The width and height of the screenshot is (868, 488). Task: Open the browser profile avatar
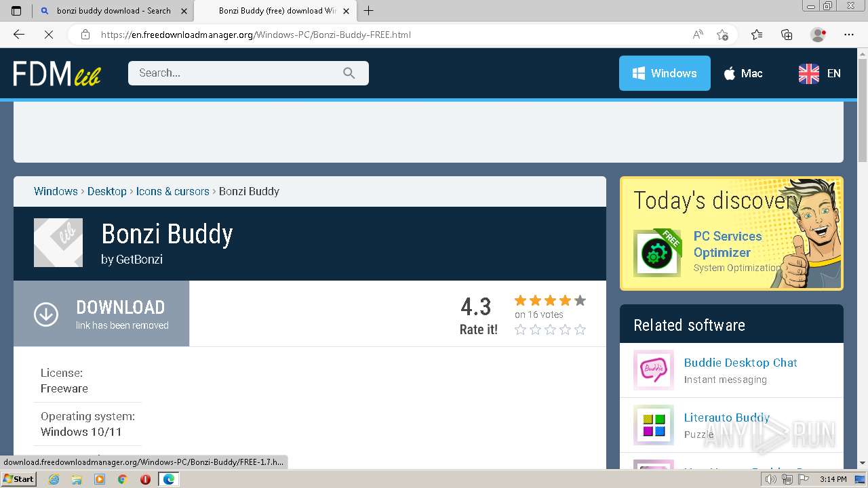pos(818,35)
